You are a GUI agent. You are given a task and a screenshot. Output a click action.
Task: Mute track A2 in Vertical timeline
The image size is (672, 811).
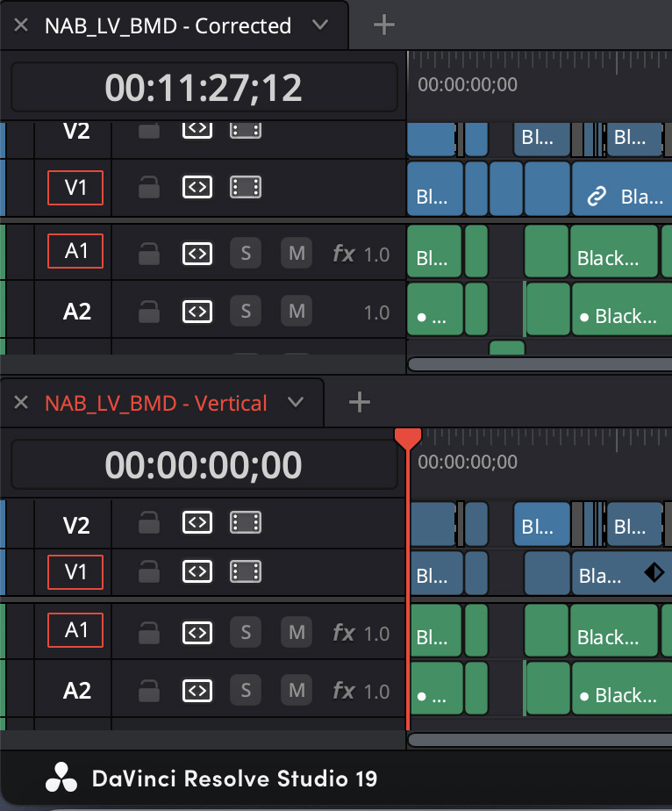point(297,690)
